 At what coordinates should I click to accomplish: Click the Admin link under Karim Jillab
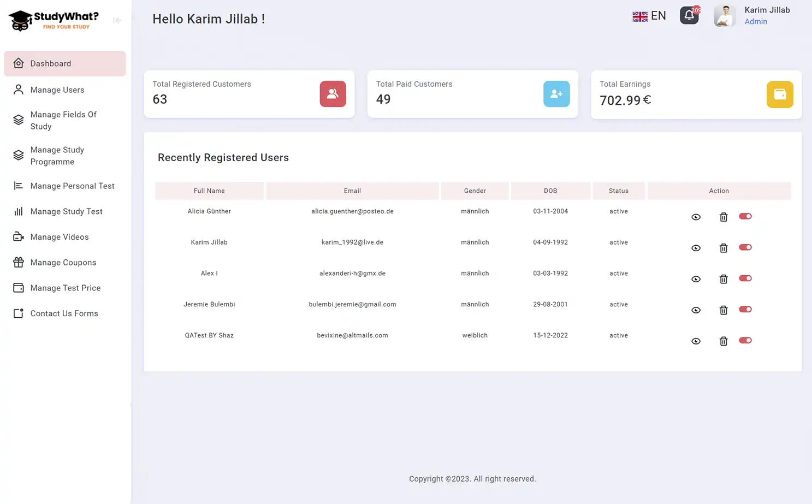tap(756, 21)
